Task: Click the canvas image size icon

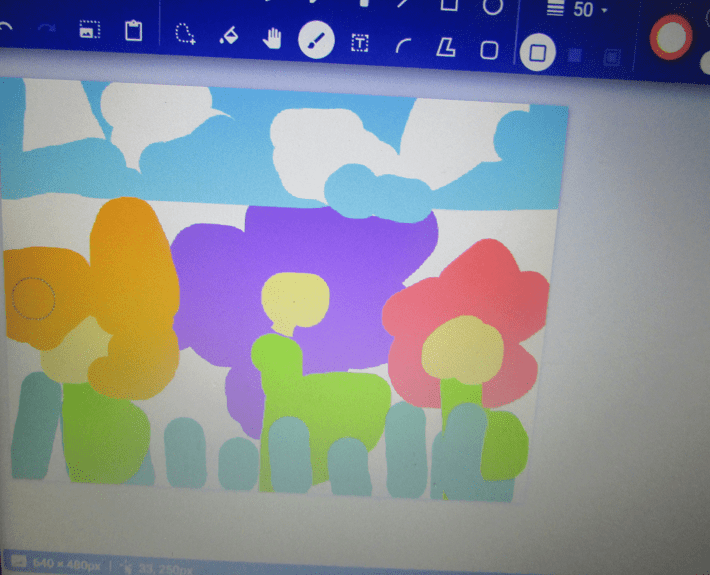Action: (89, 30)
